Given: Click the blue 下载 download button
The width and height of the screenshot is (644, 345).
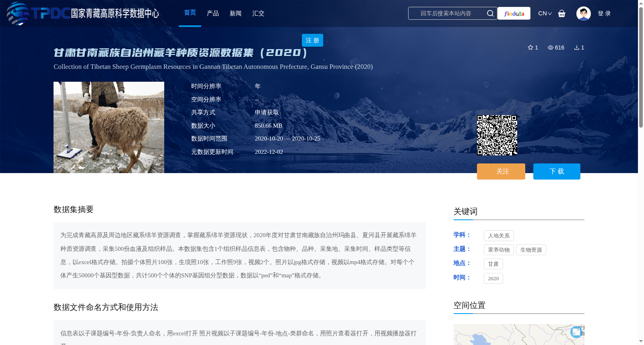Looking at the screenshot, I should 557,171.
